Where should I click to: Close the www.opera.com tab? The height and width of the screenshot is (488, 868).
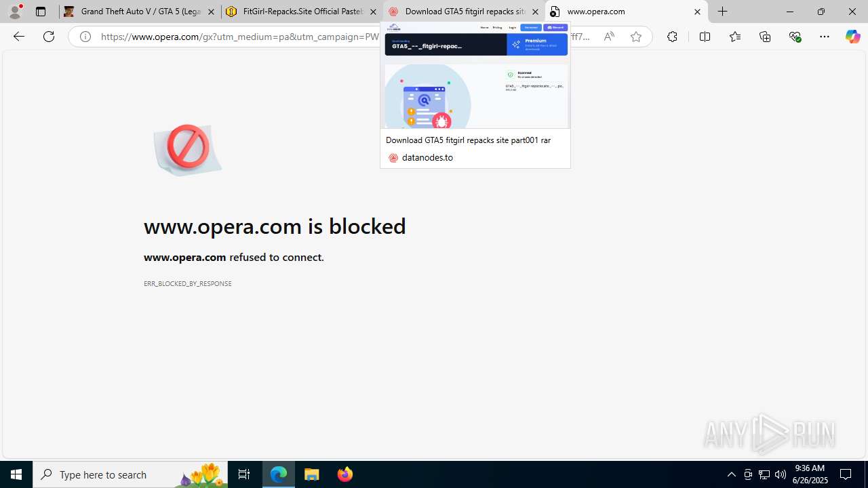click(x=697, y=12)
